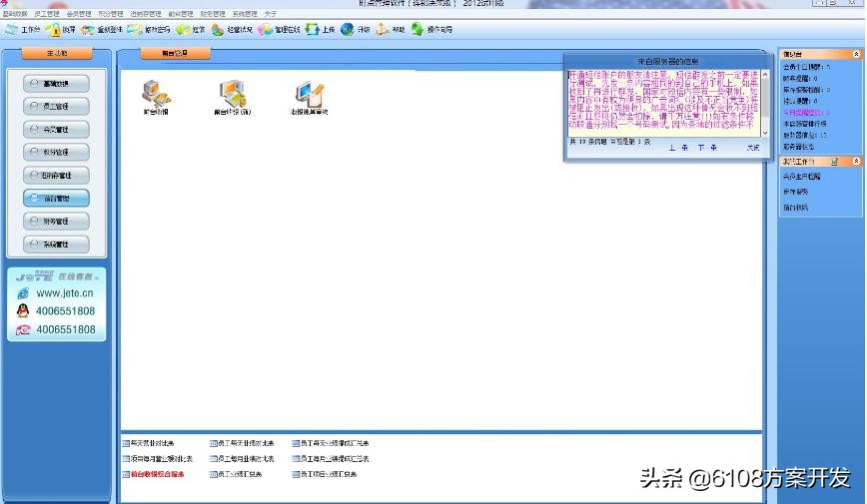Collapse the 提醒台 reminder panel
Screen dimensions: 867x504
tap(856, 54)
